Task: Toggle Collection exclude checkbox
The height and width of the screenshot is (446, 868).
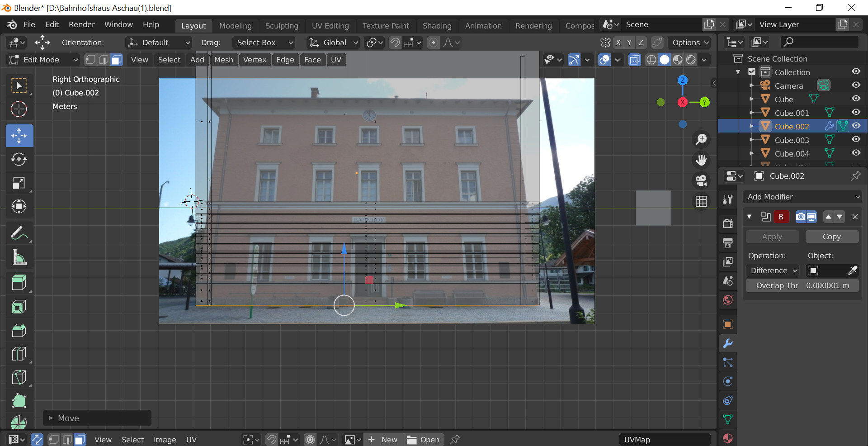Action: tap(752, 72)
